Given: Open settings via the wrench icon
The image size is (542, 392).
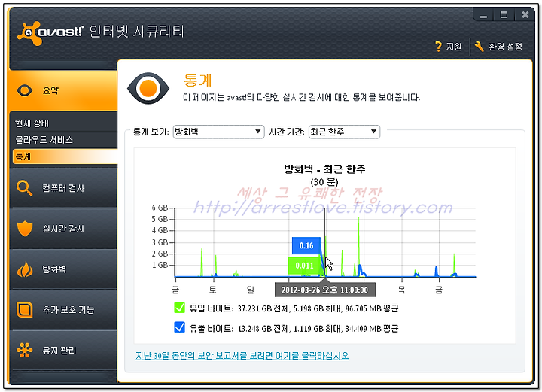Looking at the screenshot, I should pos(479,47).
